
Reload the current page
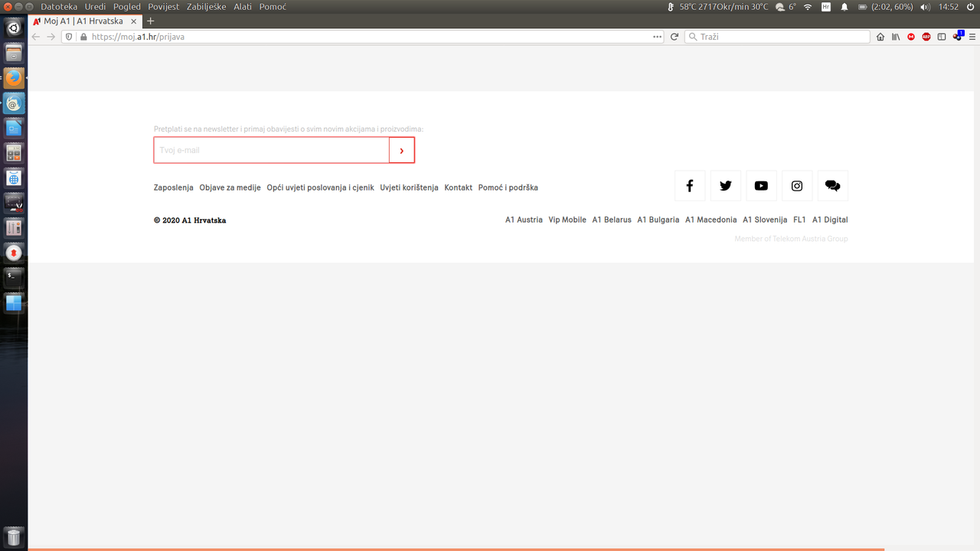click(675, 37)
